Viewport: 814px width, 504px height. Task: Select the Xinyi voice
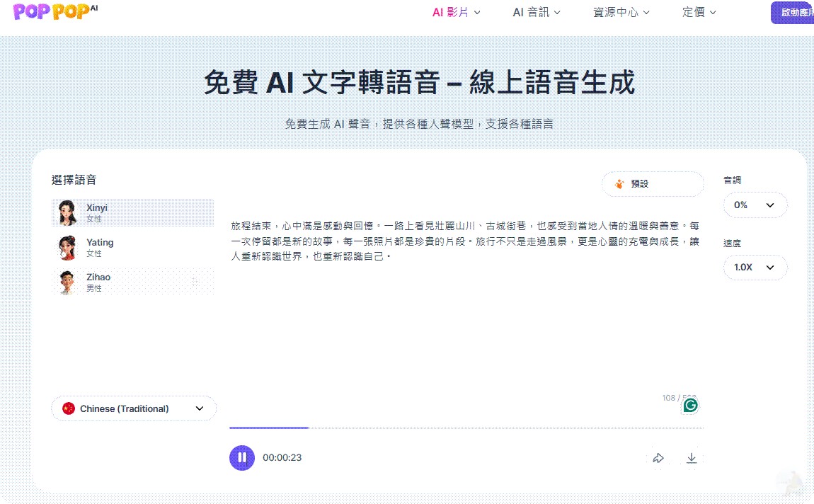click(132, 212)
